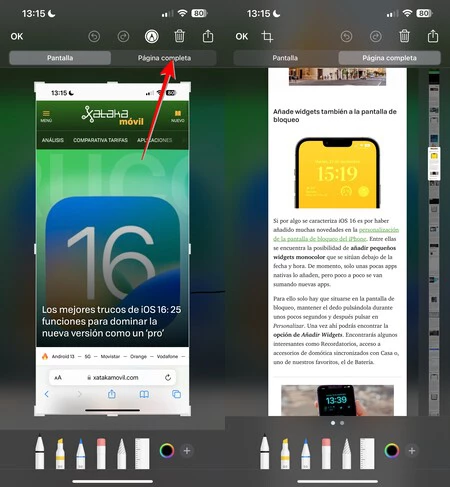
Task: Click Safari bookmarks icon in preview
Action: tap(144, 394)
